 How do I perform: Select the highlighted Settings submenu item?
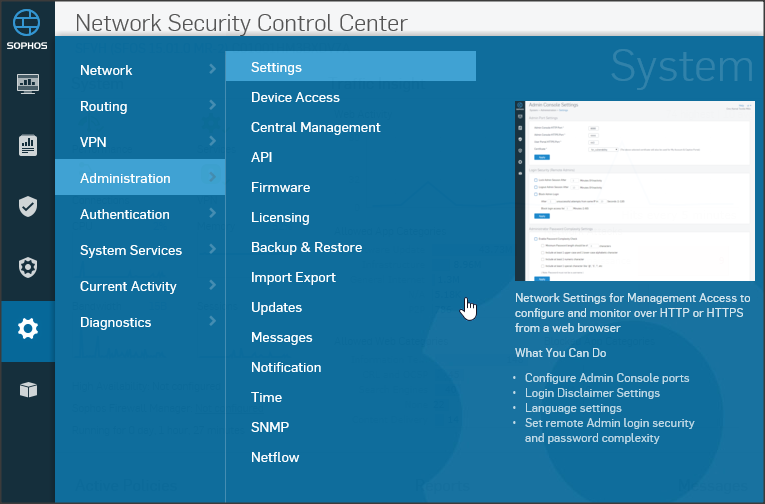tap(276, 67)
